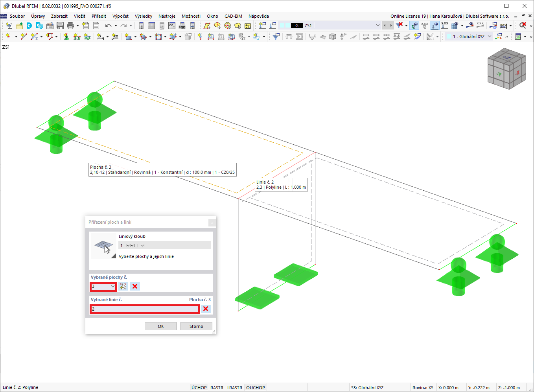Image resolution: width=534 pixels, height=392 pixels.
Task: Expand the delete filter dropdown arrow
Action: pos(406,26)
